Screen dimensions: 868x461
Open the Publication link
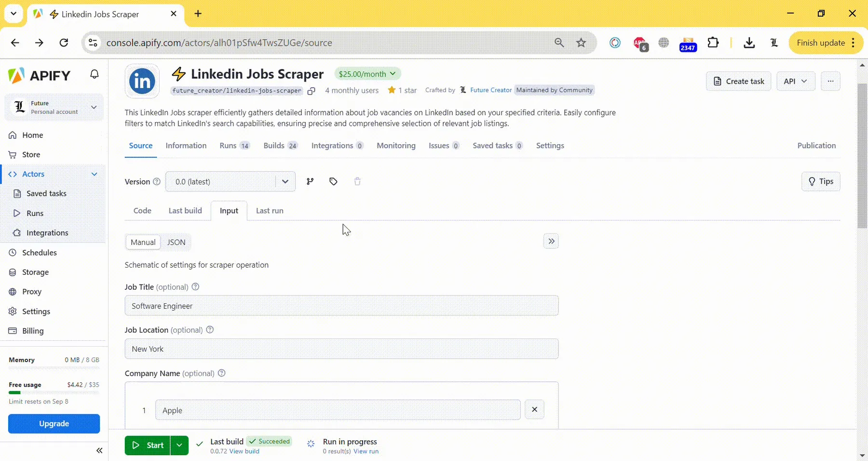[x=816, y=146]
